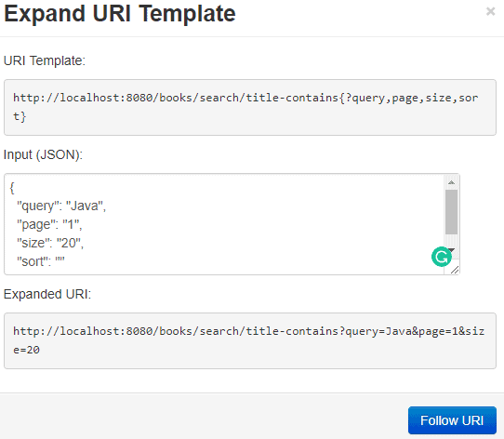The height and width of the screenshot is (439, 504).
Task: Click the textarea scrollbar down arrow
Action: tap(453, 249)
